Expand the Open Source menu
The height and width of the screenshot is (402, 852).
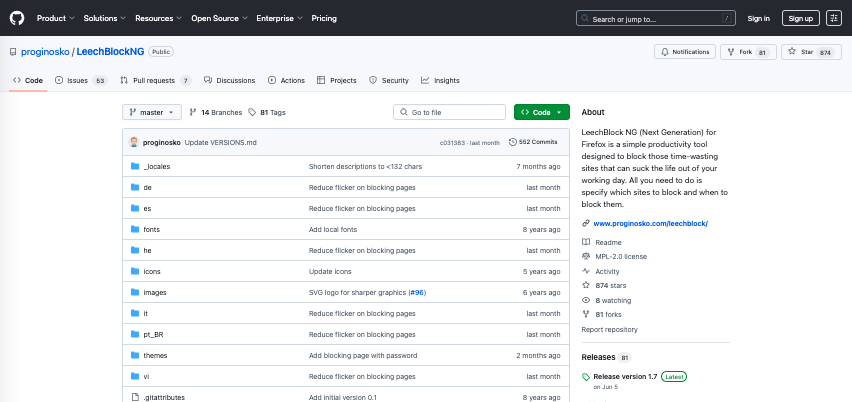click(220, 18)
